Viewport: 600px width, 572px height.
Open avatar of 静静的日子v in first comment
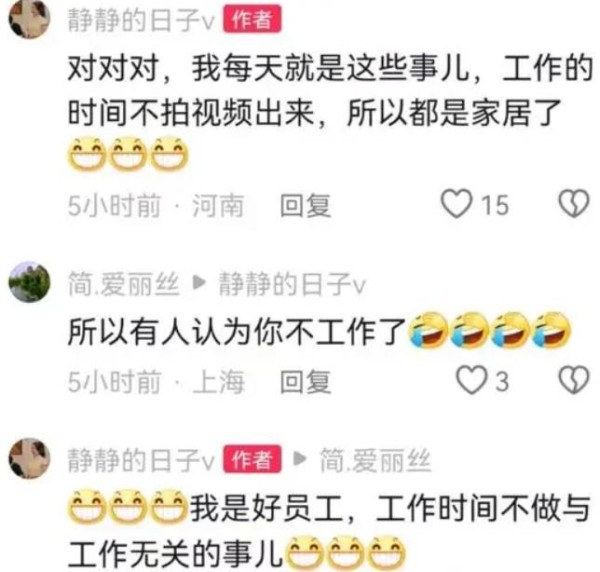click(29, 19)
